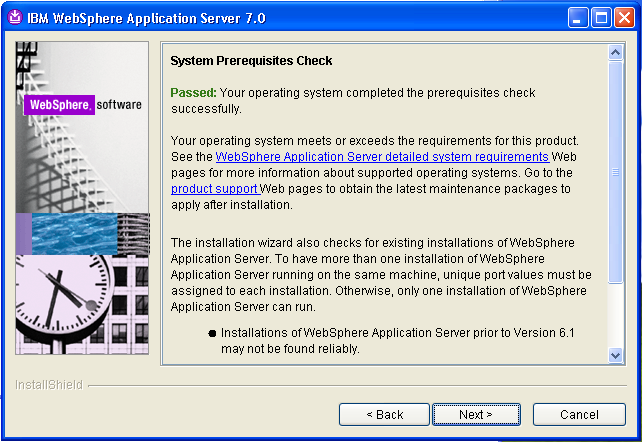
Task: Go back with the < Back button
Action: (384, 414)
